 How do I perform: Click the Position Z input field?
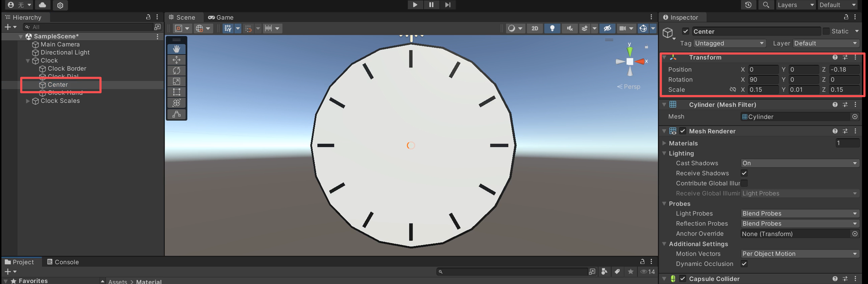pyautogui.click(x=844, y=70)
